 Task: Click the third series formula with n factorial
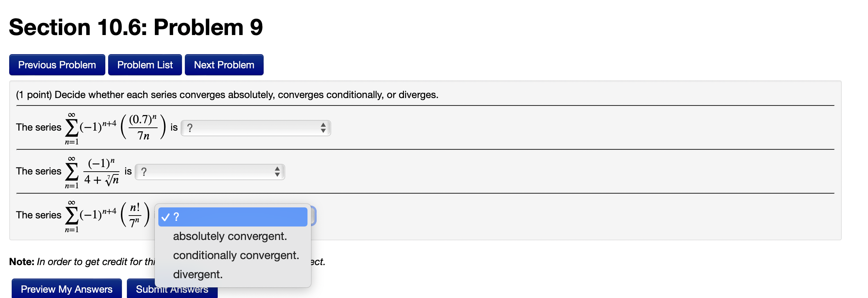(x=106, y=215)
